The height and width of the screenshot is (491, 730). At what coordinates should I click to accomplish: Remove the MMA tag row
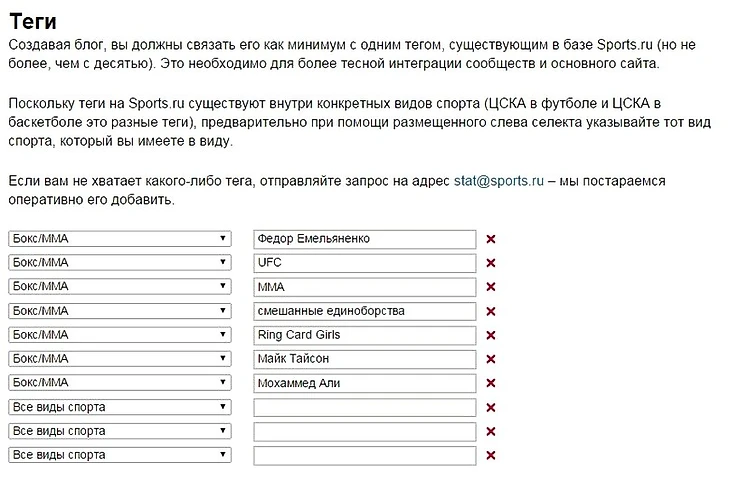point(491,287)
